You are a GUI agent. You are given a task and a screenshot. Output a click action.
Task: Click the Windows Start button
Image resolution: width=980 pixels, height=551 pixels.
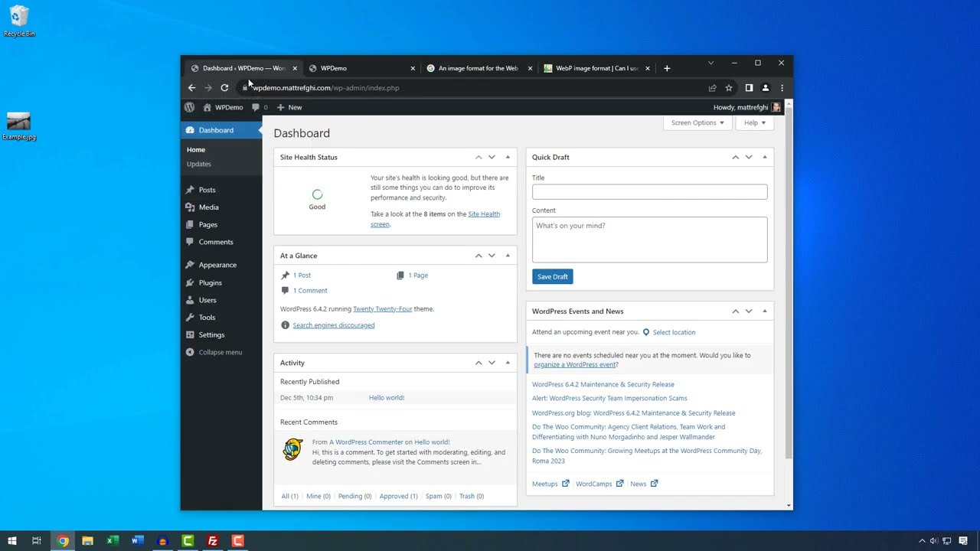12,541
